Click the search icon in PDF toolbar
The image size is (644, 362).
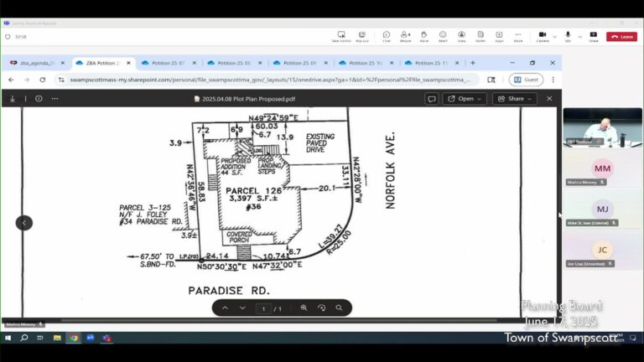click(339, 308)
